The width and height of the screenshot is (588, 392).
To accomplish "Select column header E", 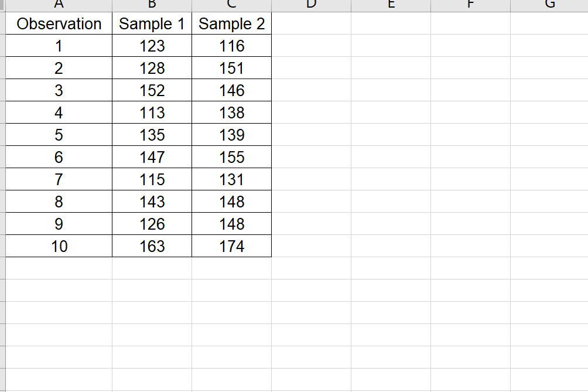I will click(391, 5).
